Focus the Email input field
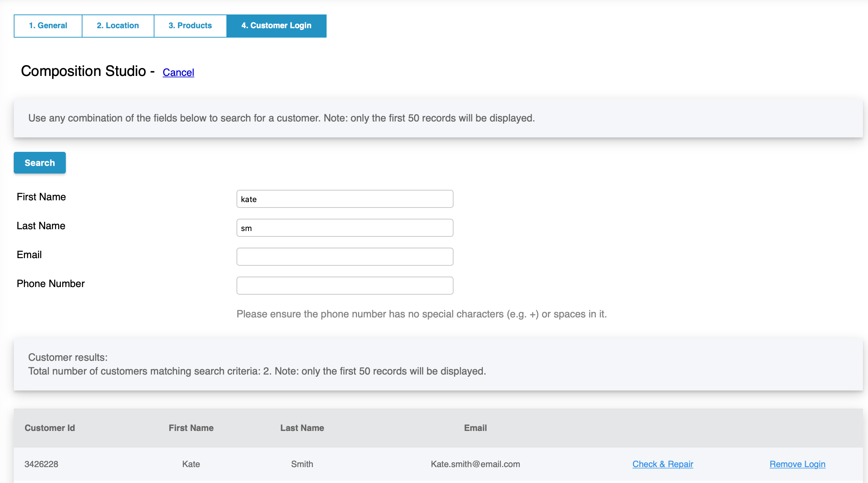 click(x=344, y=256)
